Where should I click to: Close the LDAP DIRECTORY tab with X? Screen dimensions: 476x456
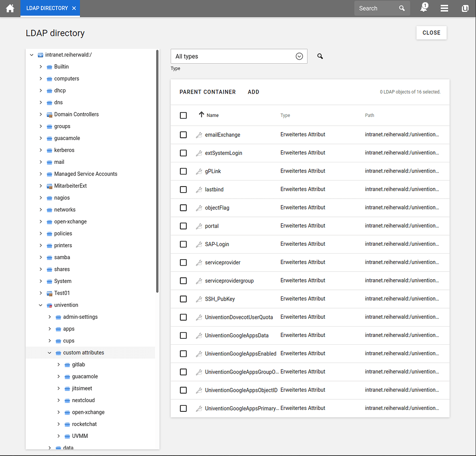point(74,8)
